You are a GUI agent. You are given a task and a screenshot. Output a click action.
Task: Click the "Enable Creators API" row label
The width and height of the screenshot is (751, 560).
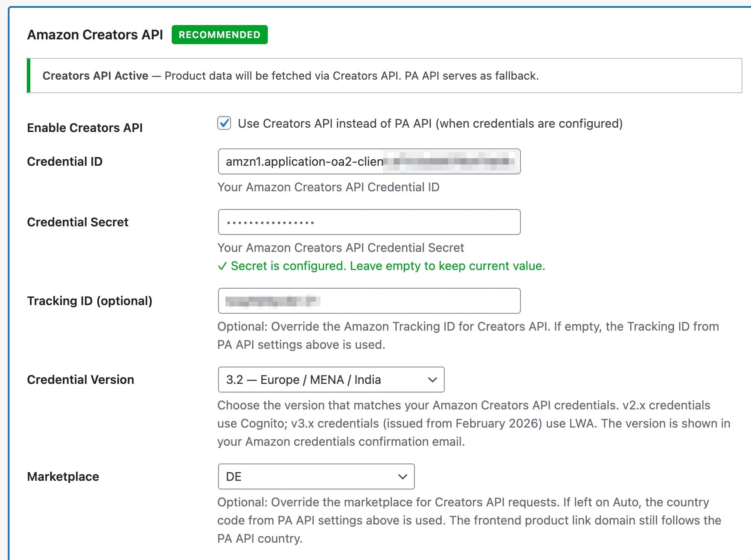[85, 128]
